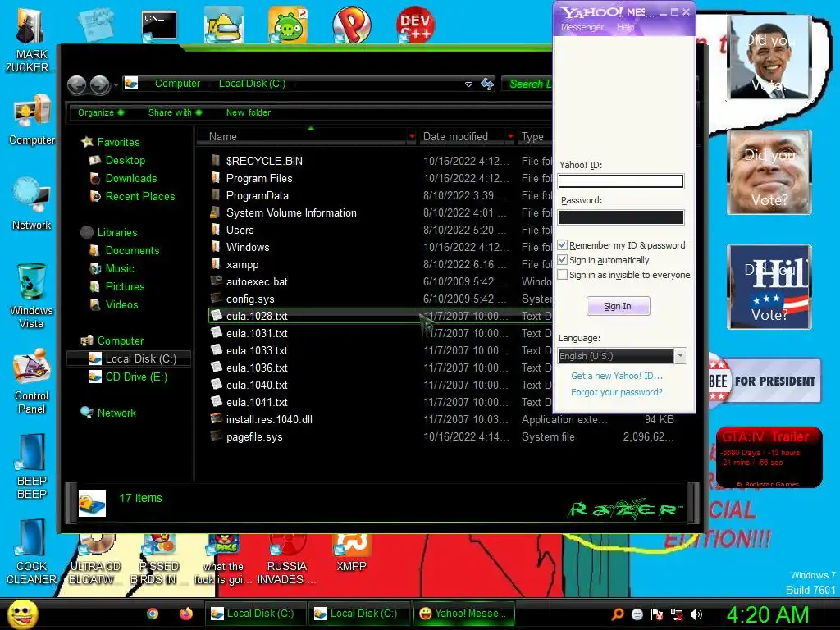Select the pagefile.sys file
This screenshot has width=840, height=630.
coord(254,437)
